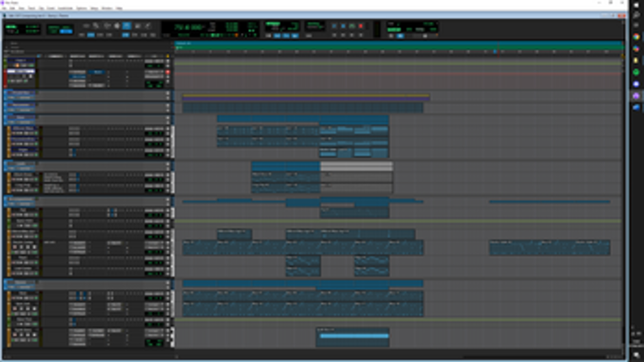Select the highlighted light-blue clip on bottom track
Image resolution: width=644 pixels, height=362 pixels.
coord(354,337)
